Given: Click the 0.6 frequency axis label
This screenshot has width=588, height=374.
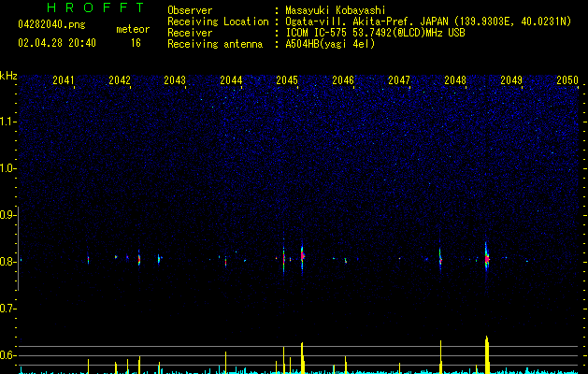Looking at the screenshot, I should [7, 355].
